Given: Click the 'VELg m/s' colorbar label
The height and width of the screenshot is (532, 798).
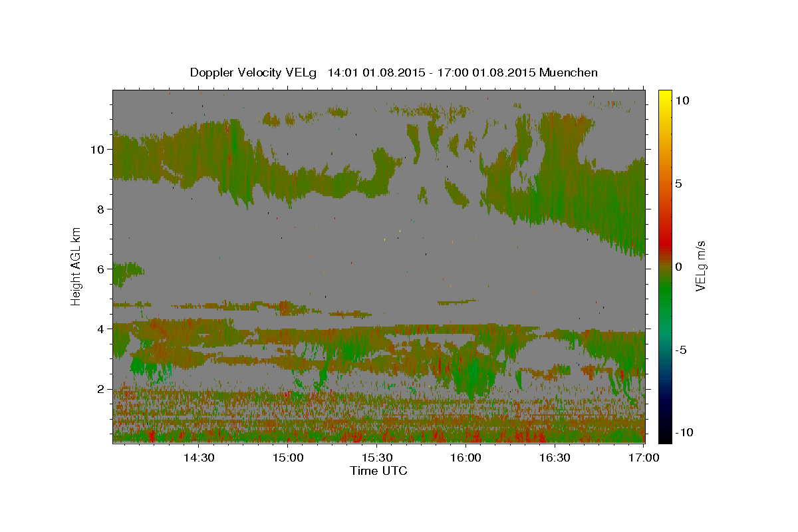Looking at the screenshot, I should 700,266.
